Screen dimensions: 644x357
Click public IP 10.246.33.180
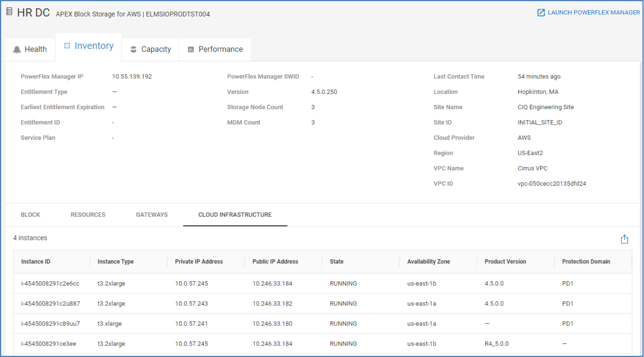click(x=272, y=324)
